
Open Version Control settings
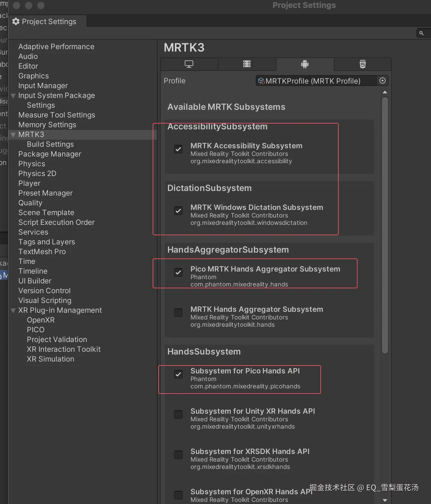click(x=45, y=291)
